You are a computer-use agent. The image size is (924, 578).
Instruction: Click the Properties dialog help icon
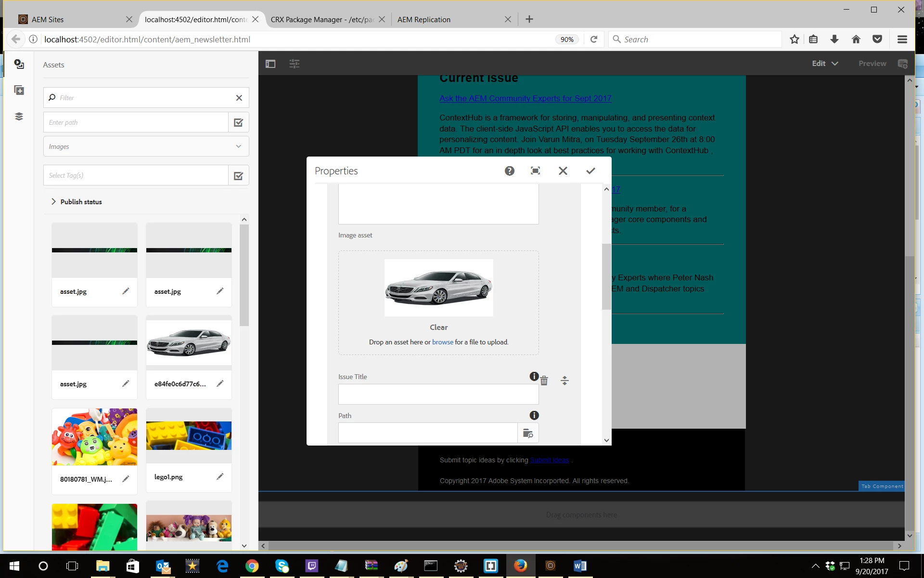pyautogui.click(x=510, y=171)
